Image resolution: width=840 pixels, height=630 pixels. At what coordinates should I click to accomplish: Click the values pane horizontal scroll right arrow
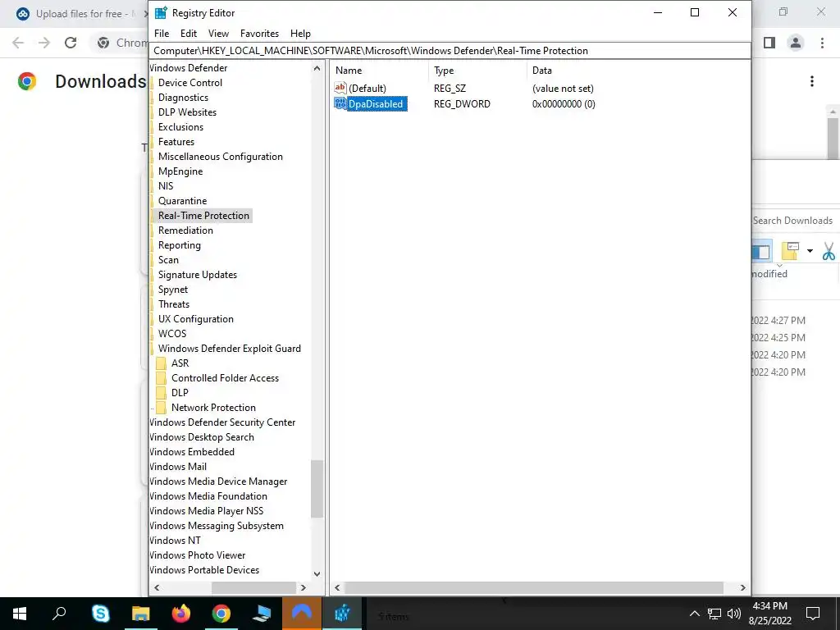coord(742,587)
